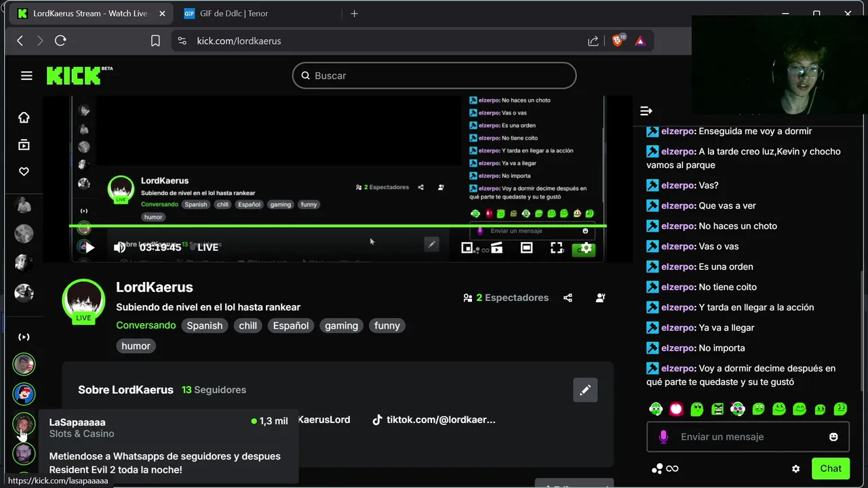This screenshot has width=868, height=488.
Task: Bookmark this page
Action: (x=155, y=41)
